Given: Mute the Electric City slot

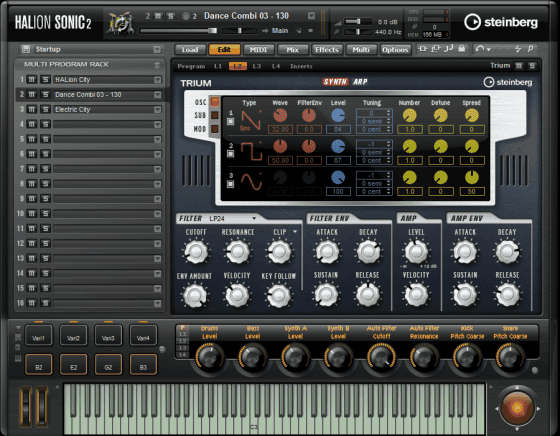Looking at the screenshot, I should click(x=32, y=109).
